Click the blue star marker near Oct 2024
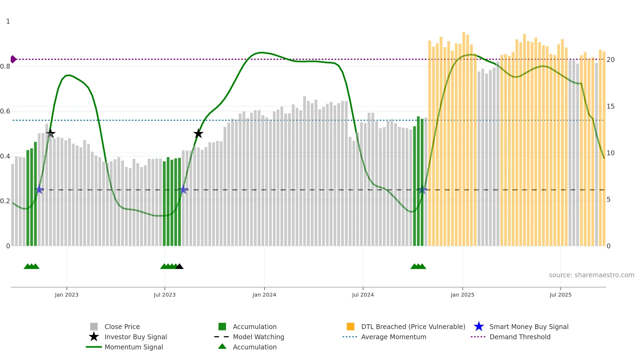This screenshot has width=644, height=362. (422, 190)
